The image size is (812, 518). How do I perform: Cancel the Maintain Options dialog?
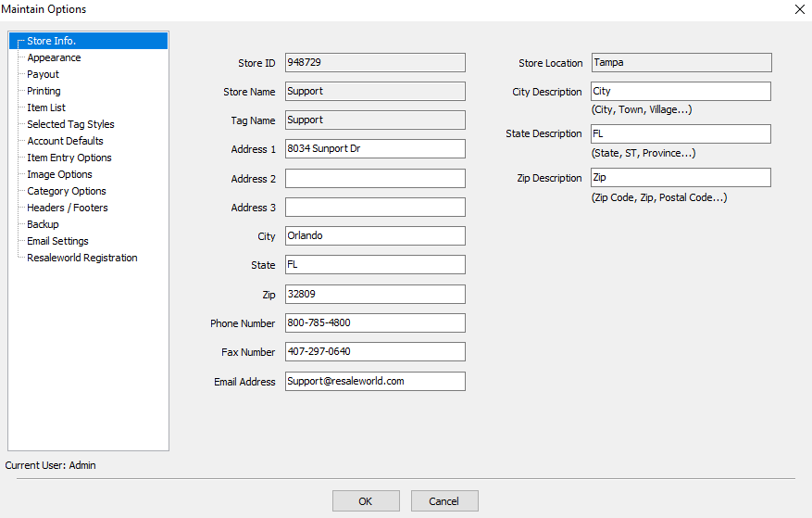tap(444, 501)
